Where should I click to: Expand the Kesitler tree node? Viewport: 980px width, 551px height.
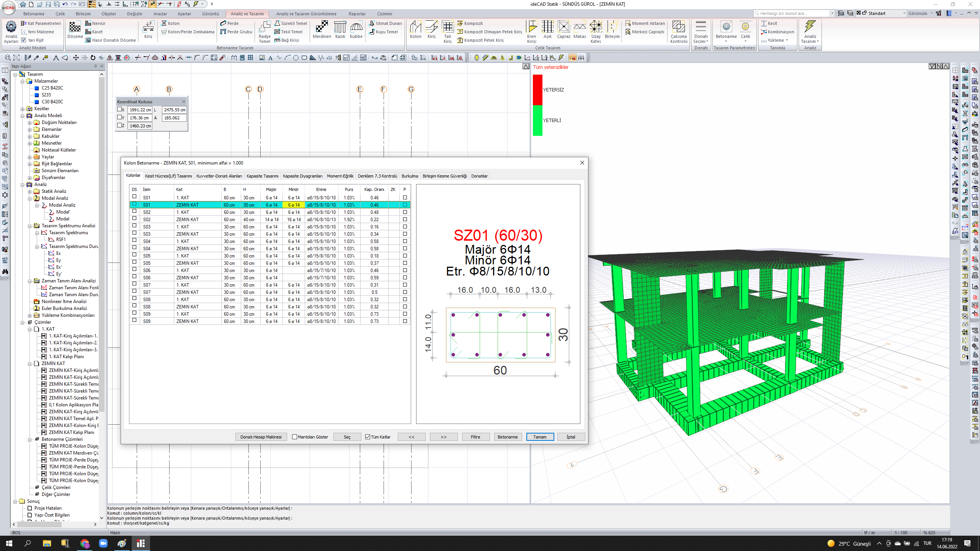pyautogui.click(x=23, y=109)
